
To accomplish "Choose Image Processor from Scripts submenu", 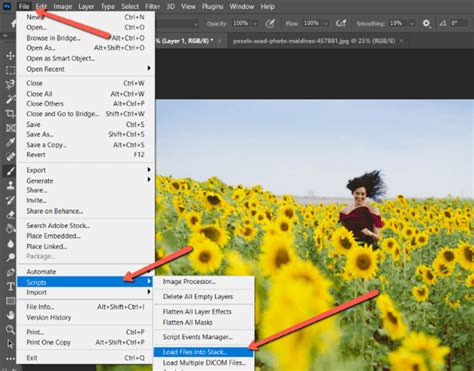I will [203, 282].
